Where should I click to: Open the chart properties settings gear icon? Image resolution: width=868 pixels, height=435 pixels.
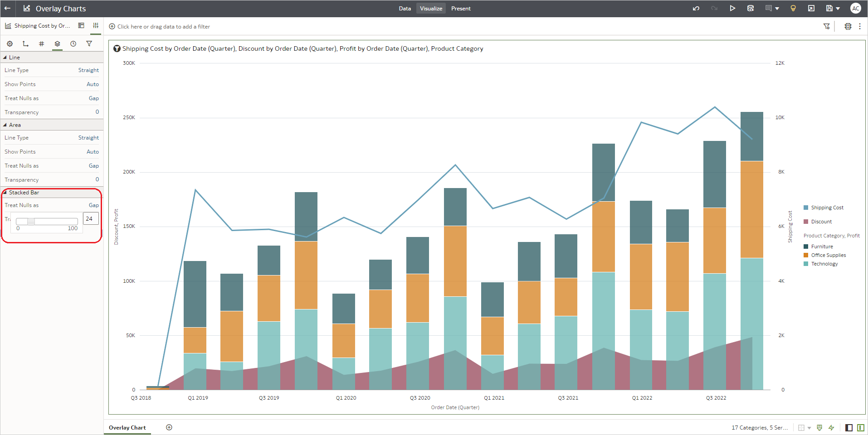click(10, 43)
